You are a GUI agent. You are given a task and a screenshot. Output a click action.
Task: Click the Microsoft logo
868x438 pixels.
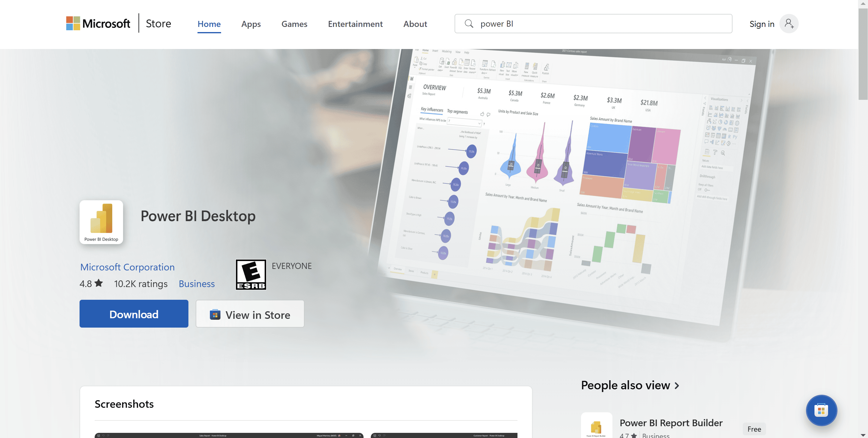point(98,24)
